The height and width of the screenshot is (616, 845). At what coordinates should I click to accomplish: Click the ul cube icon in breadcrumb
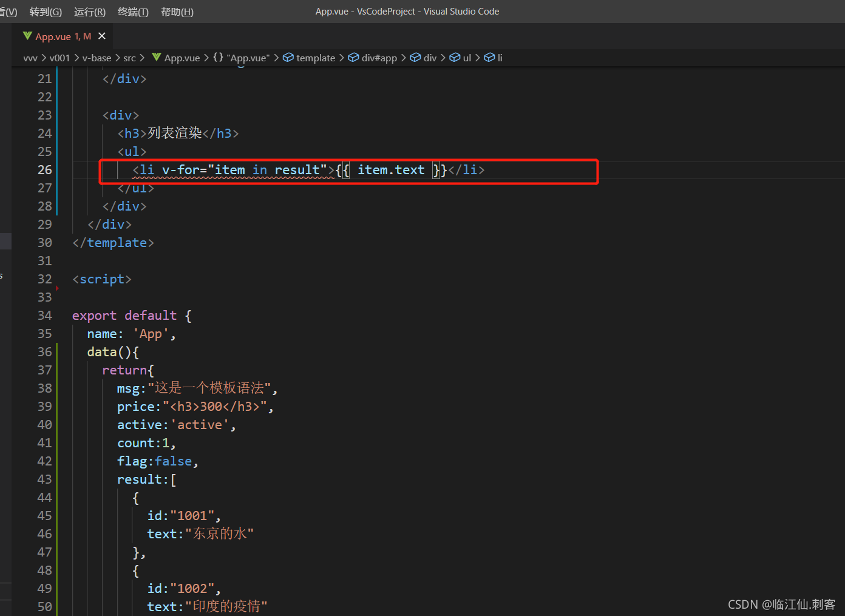[x=455, y=57]
